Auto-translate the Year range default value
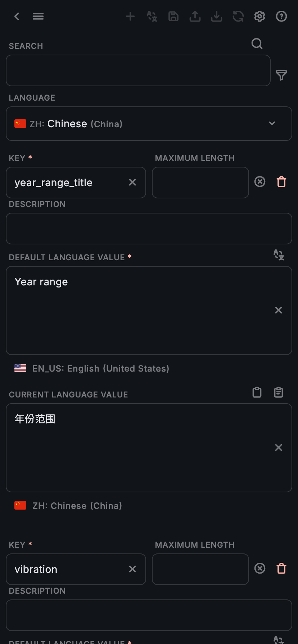The width and height of the screenshot is (298, 644). [279, 255]
